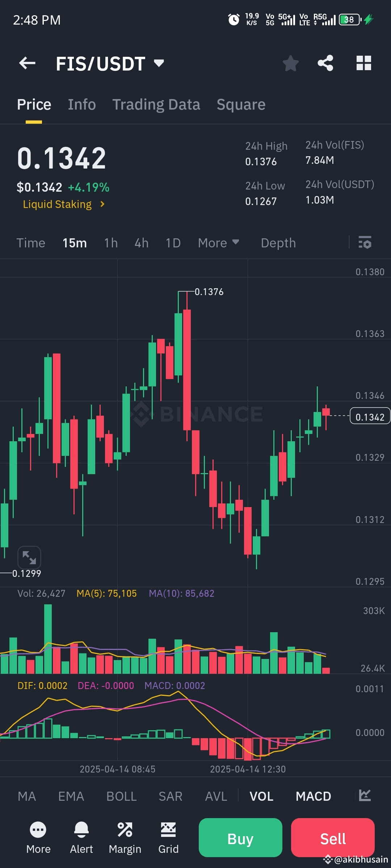Open the Alert bell icon
The height and width of the screenshot is (868, 391).
tap(81, 829)
